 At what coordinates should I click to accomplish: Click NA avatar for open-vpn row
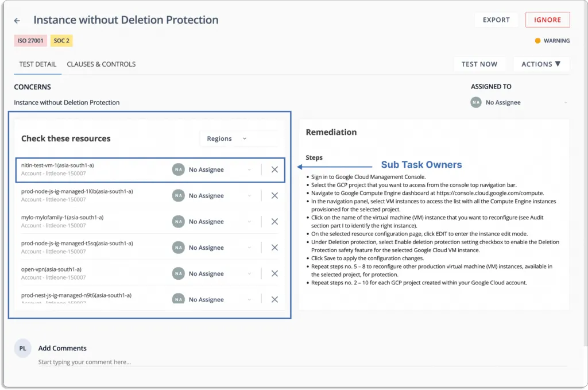pyautogui.click(x=179, y=273)
